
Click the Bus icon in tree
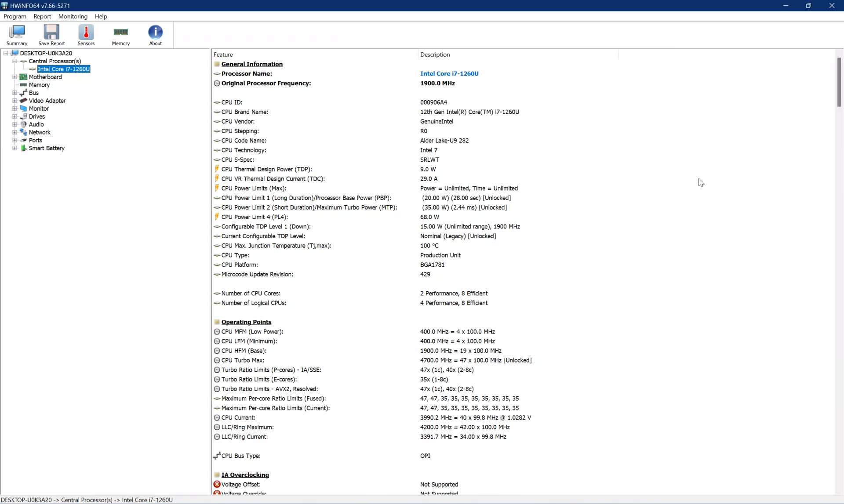pos(24,93)
